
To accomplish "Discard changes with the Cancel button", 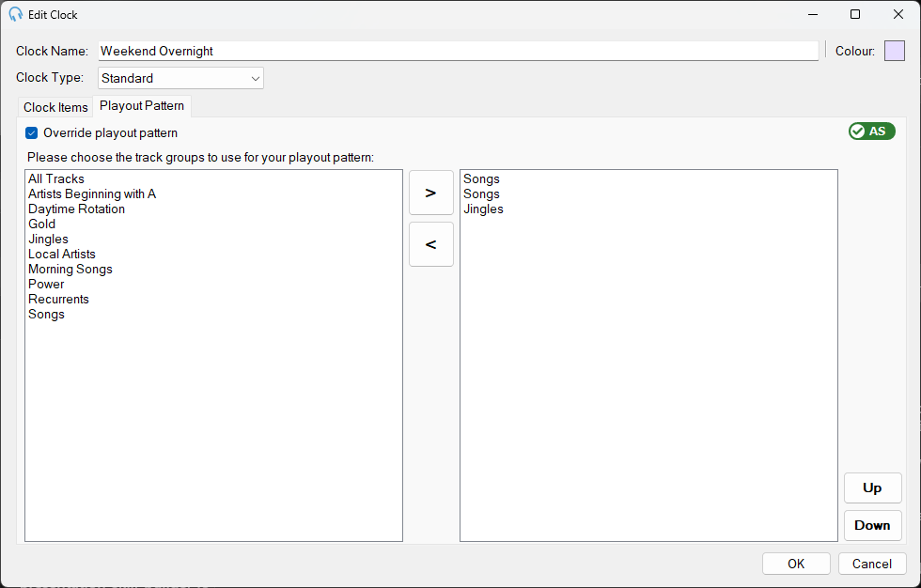I will [872, 564].
